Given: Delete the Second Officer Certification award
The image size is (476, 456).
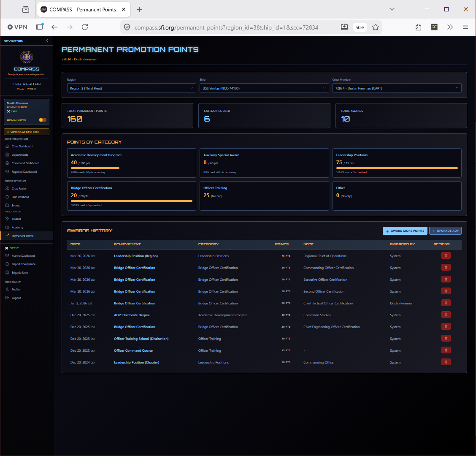Looking at the screenshot, I should click(x=446, y=291).
